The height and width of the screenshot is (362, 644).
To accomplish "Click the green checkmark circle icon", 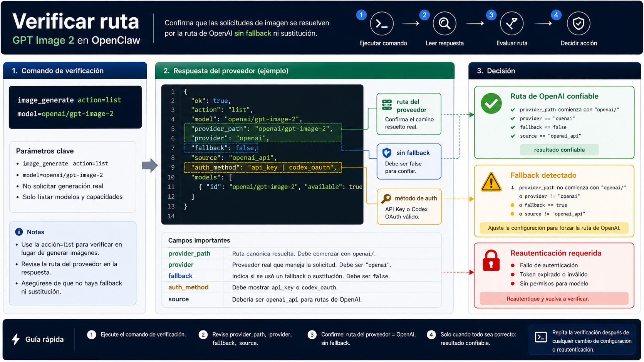I will tap(491, 103).
